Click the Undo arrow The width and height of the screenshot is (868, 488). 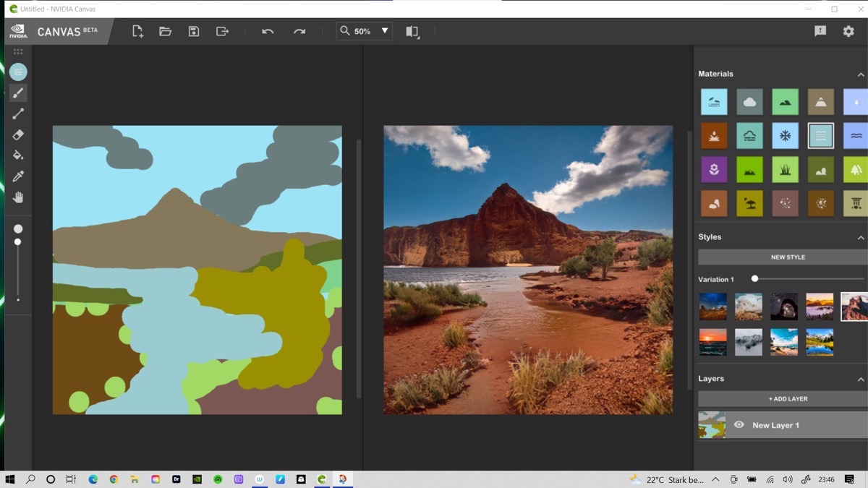pyautogui.click(x=268, y=32)
